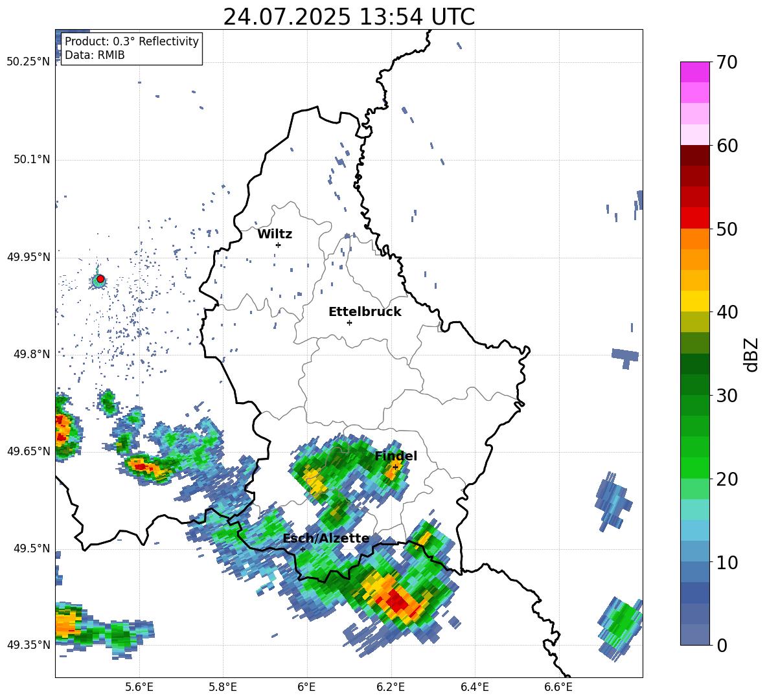Click the 6.4°E longitude label

click(x=474, y=687)
